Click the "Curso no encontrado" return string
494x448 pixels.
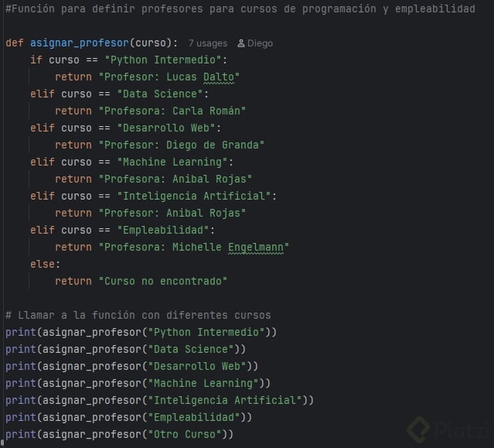(x=163, y=281)
